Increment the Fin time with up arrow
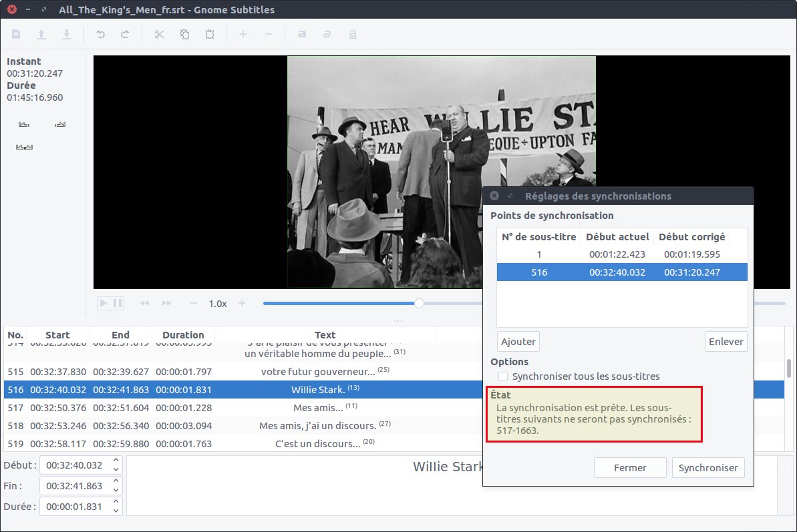Image resolution: width=797 pixels, height=532 pixels. click(116, 481)
